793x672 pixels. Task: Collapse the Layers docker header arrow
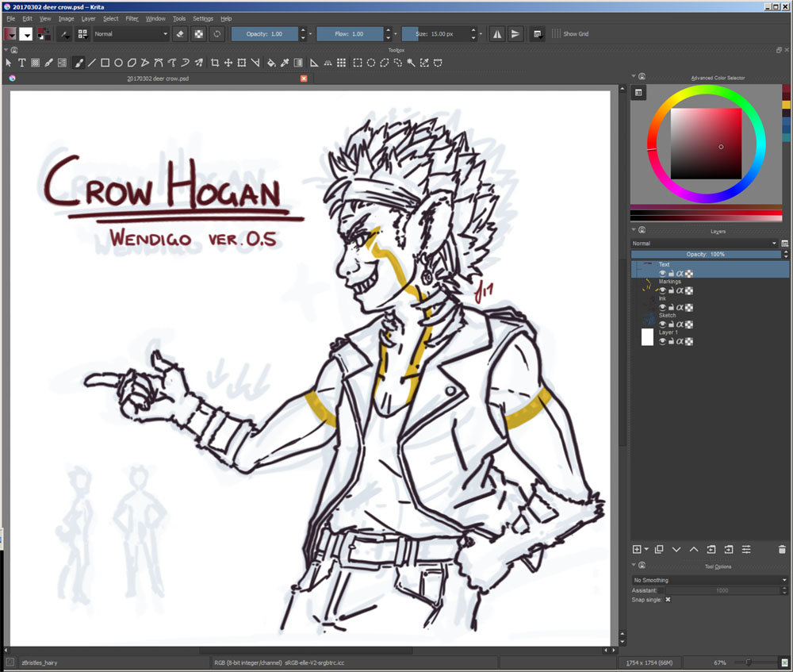[634, 230]
